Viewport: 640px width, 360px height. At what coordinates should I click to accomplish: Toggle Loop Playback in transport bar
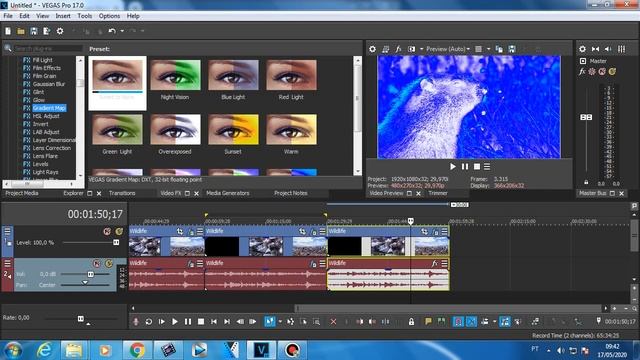coord(149,322)
